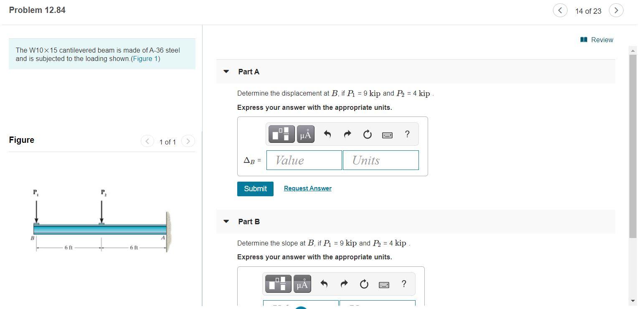Click the help question mark icon in Part B

[x=403, y=284]
